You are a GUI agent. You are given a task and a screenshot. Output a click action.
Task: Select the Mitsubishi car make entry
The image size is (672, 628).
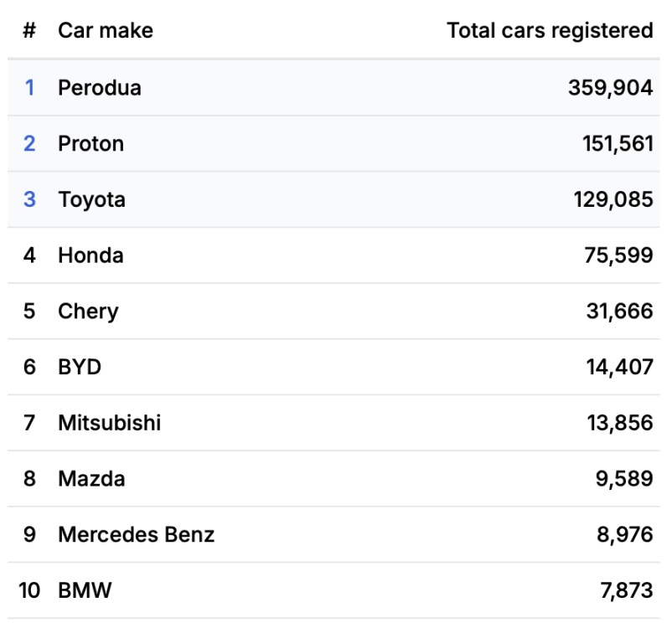[109, 423]
